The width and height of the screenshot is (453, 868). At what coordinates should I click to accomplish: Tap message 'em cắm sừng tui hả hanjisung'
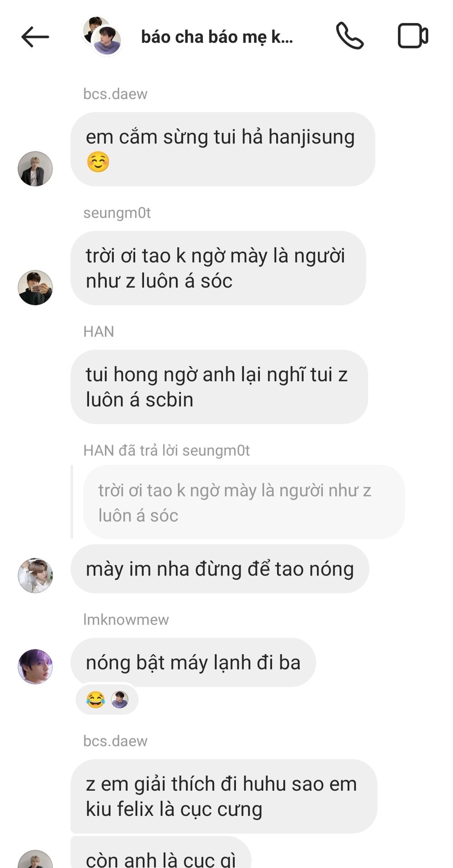coord(223,149)
